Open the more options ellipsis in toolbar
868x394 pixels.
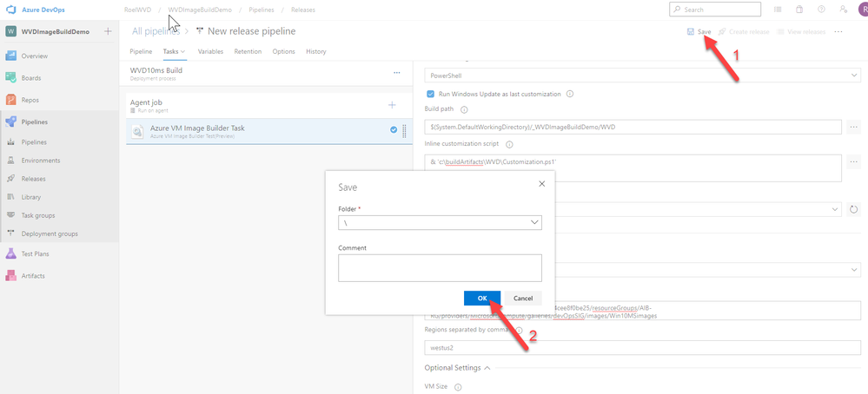pos(838,31)
